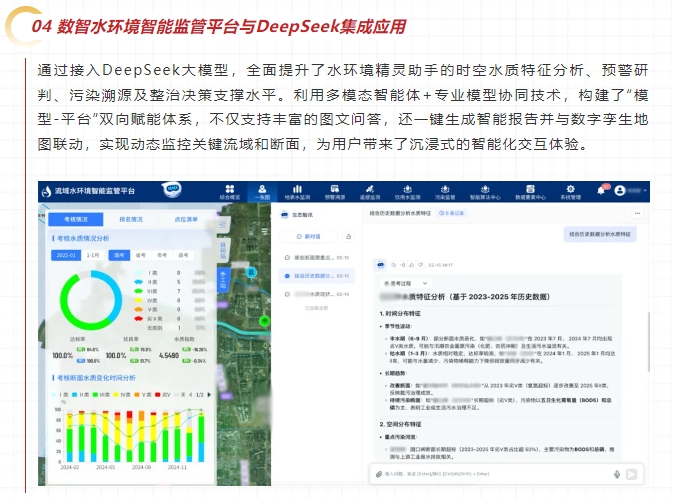Thumbs-up the assistant reply

(x=411, y=265)
